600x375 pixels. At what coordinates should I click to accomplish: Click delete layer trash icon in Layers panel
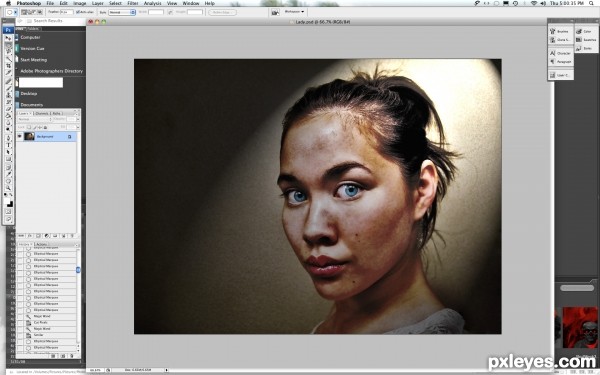[x=72, y=236]
